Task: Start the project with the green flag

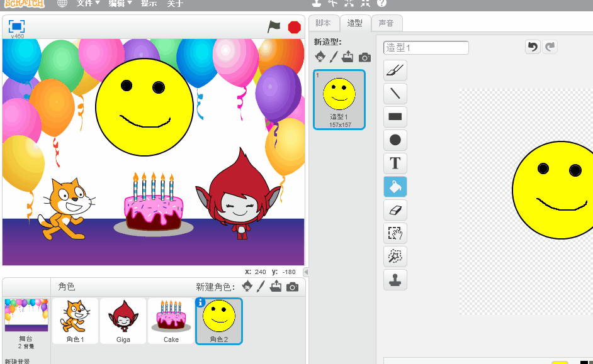Action: click(274, 27)
